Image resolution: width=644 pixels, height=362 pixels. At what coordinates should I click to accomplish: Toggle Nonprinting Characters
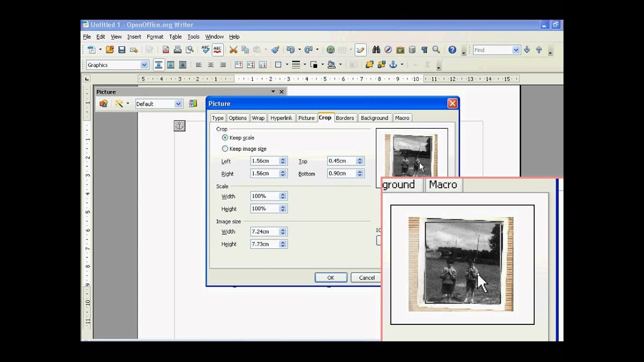[x=424, y=50]
